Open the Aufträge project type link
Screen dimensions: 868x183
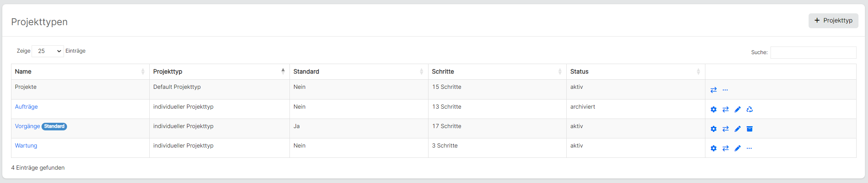click(x=26, y=107)
